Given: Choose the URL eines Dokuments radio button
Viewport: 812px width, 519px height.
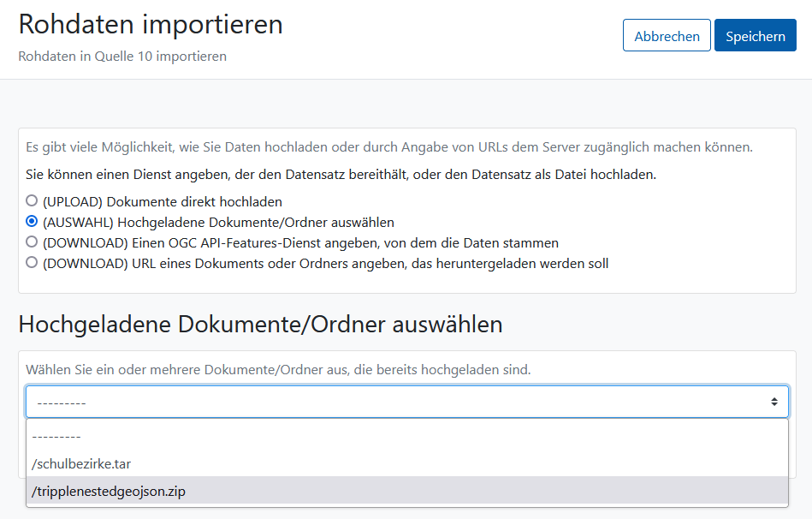Looking at the screenshot, I should (32, 262).
